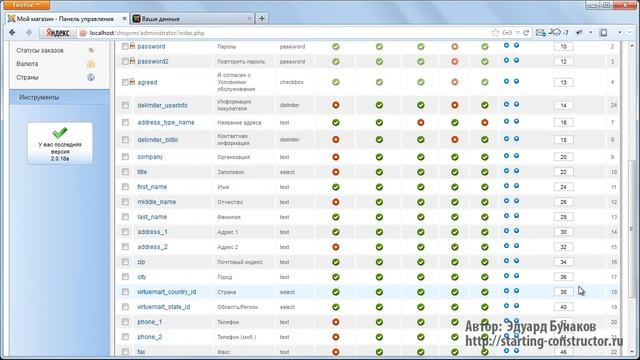The image size is (640, 360).
Task: Toggle red first-column status icon in company row
Action: coord(336,157)
